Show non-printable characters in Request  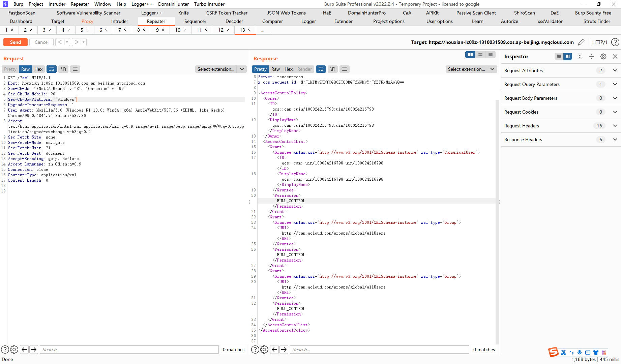(63, 69)
